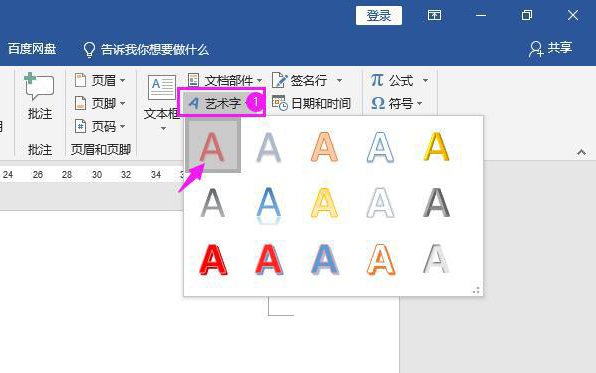
Task: Choose the gray-blue shadowed WordArt style
Action: pyautogui.click(x=268, y=146)
